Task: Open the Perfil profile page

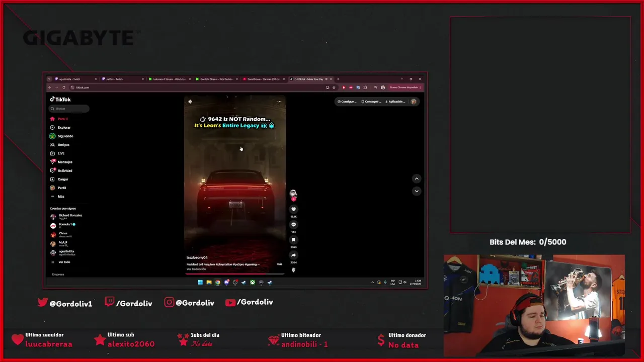Action: (58, 188)
